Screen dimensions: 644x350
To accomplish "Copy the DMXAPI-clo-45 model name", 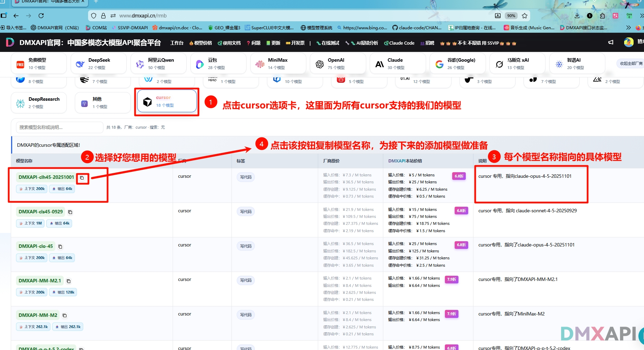I will [x=60, y=246].
